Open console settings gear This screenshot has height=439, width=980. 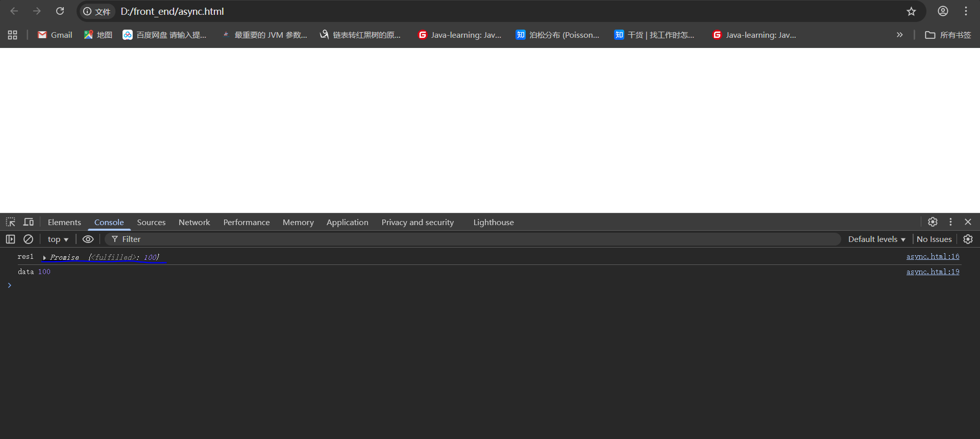(968, 239)
